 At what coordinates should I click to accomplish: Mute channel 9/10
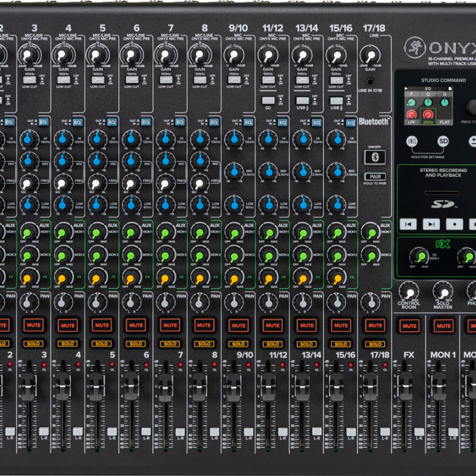tap(239, 325)
